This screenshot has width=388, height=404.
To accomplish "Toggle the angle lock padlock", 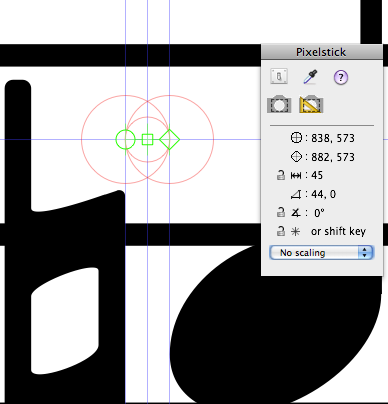I will pyautogui.click(x=281, y=212).
